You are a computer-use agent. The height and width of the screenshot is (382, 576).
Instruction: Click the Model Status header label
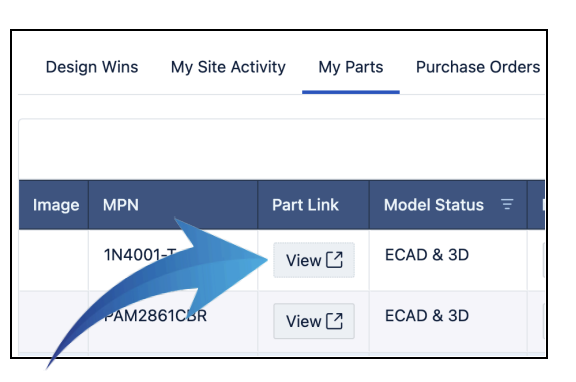click(433, 205)
